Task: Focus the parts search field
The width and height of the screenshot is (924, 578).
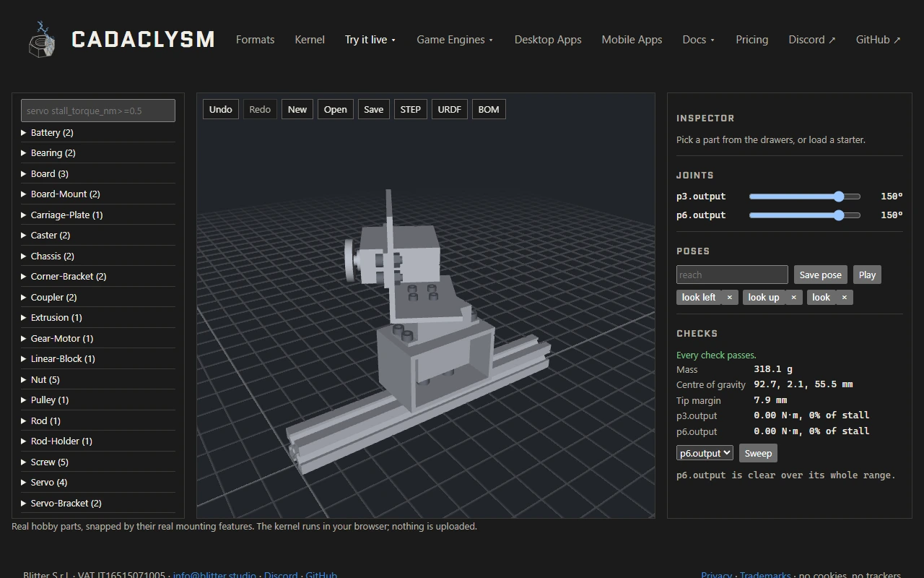Action: pyautogui.click(x=98, y=111)
